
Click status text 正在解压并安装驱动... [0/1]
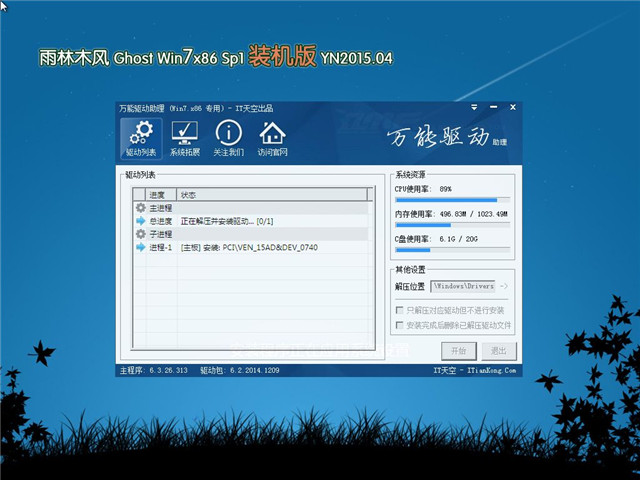pos(227,221)
